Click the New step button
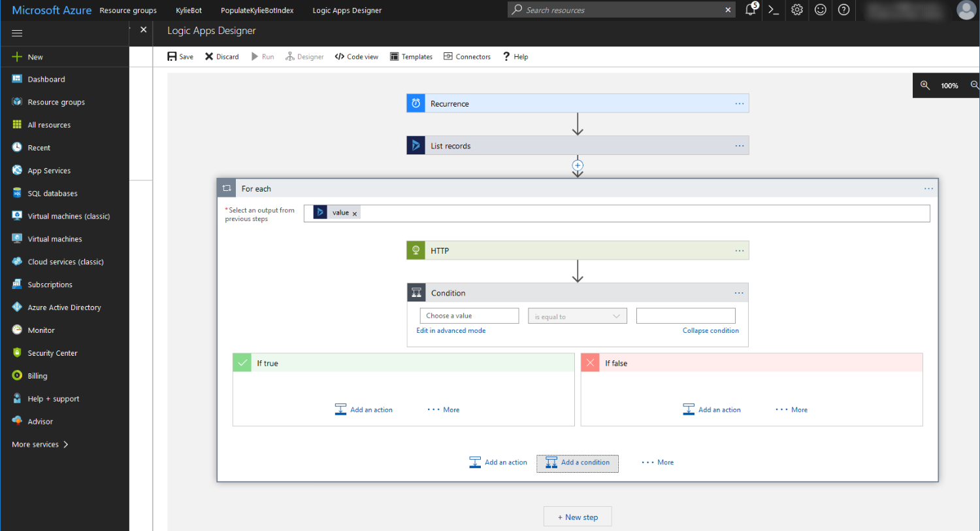 click(578, 517)
